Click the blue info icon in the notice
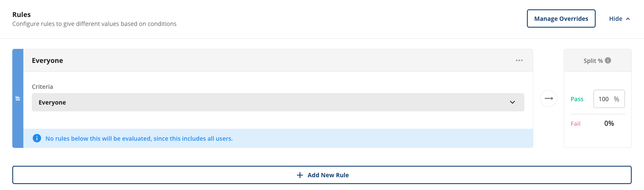This screenshot has height=190, width=644. click(x=37, y=138)
